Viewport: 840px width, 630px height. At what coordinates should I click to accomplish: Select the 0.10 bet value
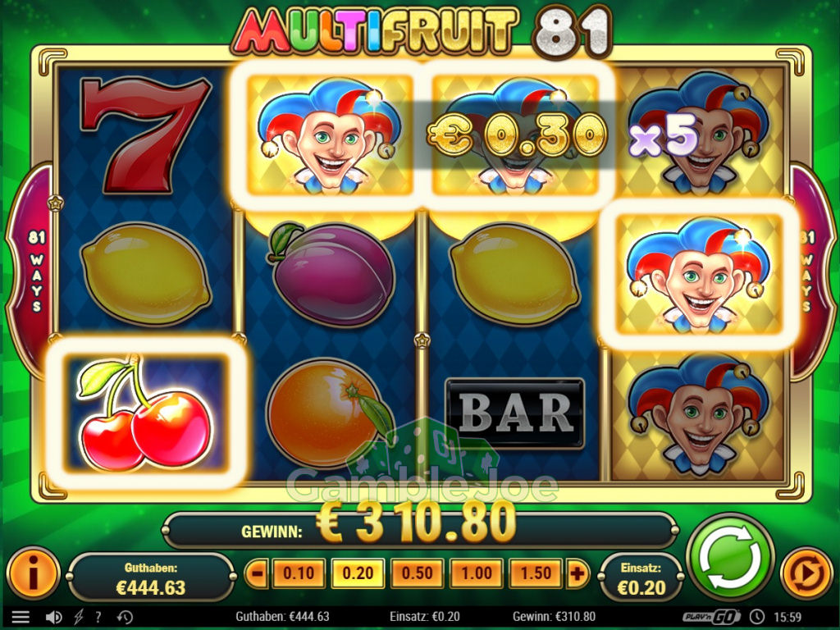tap(299, 573)
